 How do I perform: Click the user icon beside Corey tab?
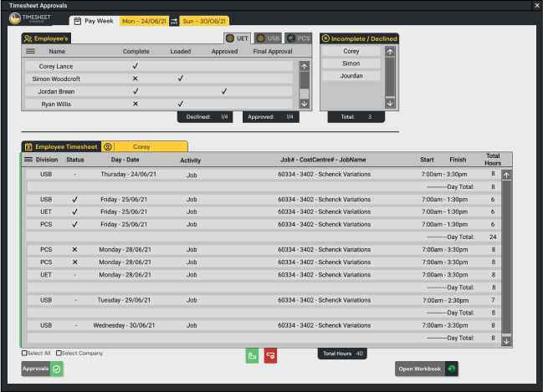point(109,146)
